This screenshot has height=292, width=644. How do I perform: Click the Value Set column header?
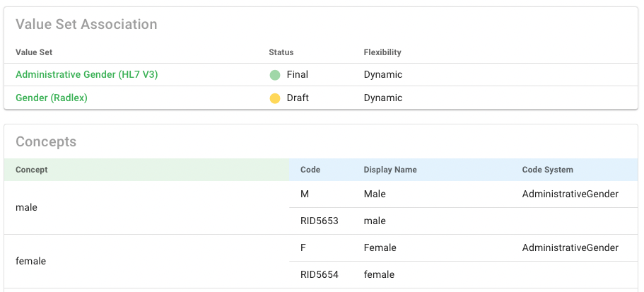coord(34,52)
